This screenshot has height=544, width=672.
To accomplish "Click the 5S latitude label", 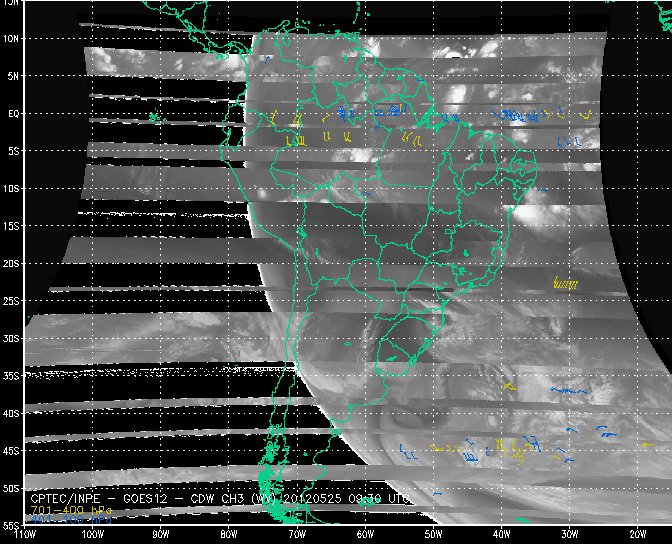I will (13, 151).
